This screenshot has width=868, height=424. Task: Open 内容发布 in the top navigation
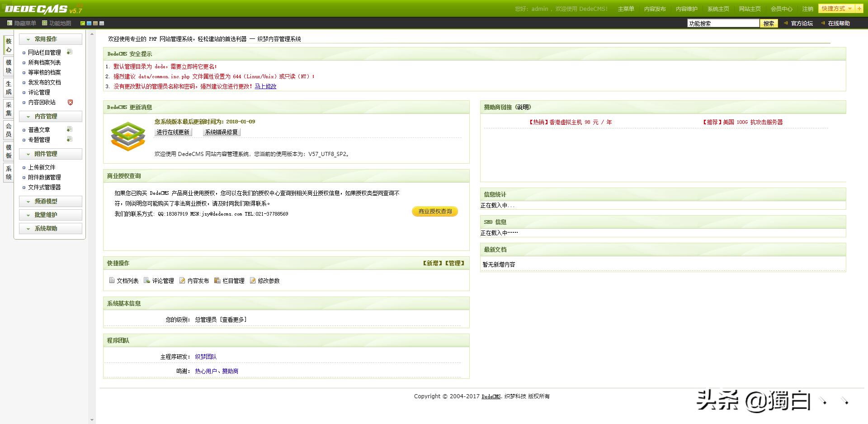(655, 9)
